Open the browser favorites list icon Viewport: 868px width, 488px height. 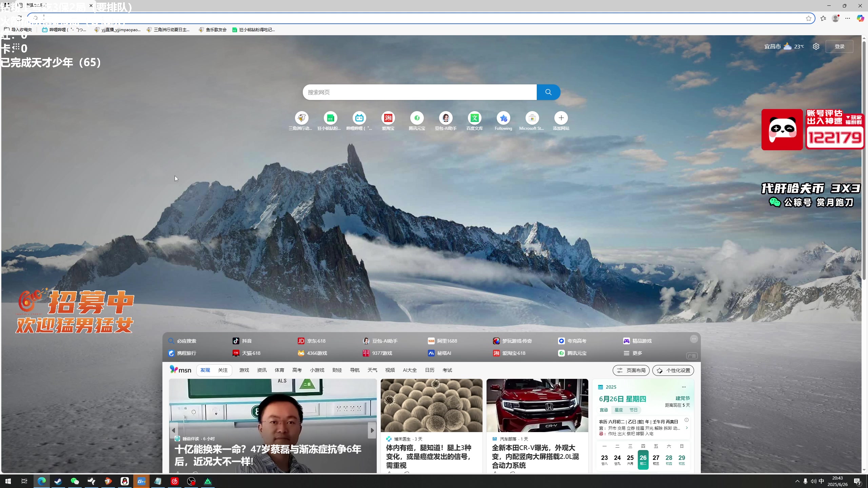click(x=823, y=18)
